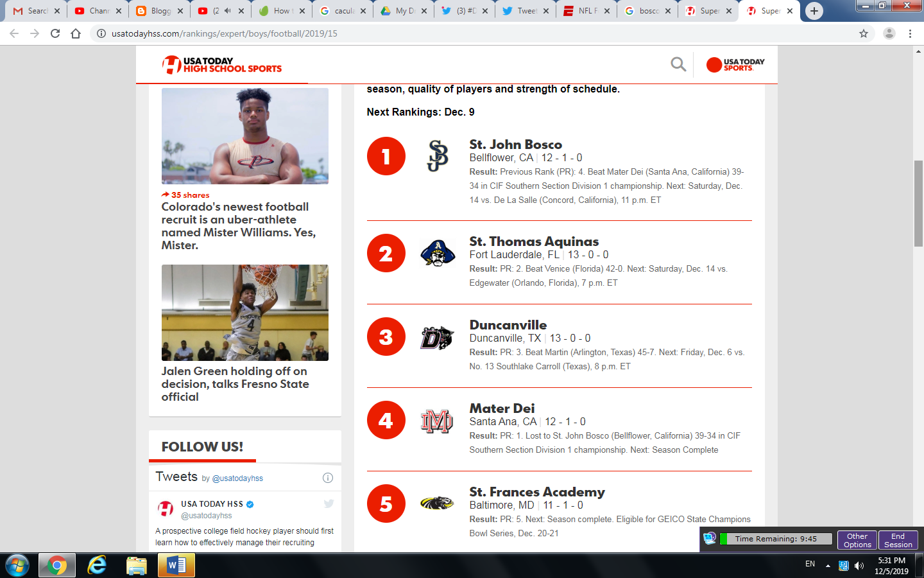Click the 'FOLLOW US!' heading
924x578 pixels.
click(x=202, y=447)
